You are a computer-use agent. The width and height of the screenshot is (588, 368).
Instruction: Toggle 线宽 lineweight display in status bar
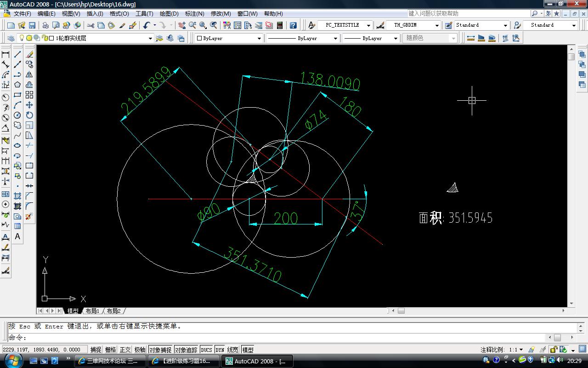(x=233, y=350)
